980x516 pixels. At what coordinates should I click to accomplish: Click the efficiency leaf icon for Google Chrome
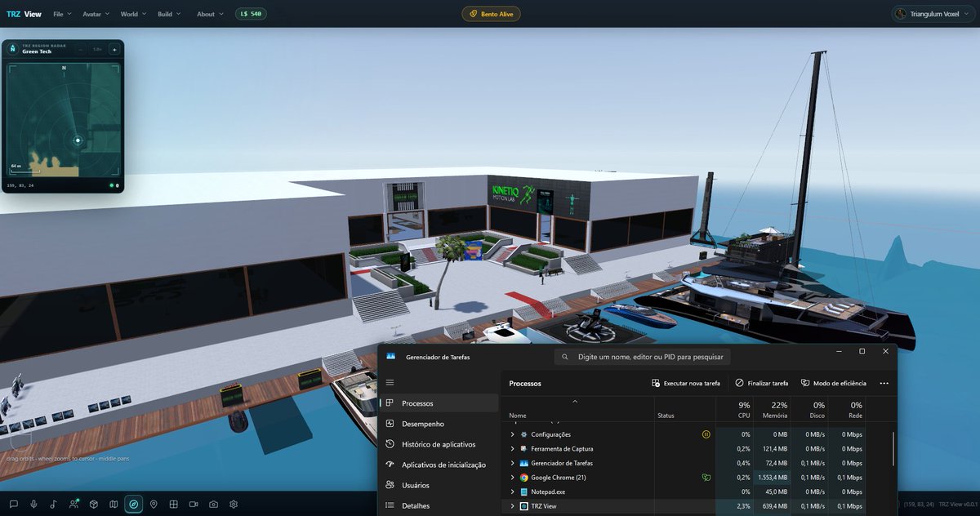pyautogui.click(x=706, y=478)
